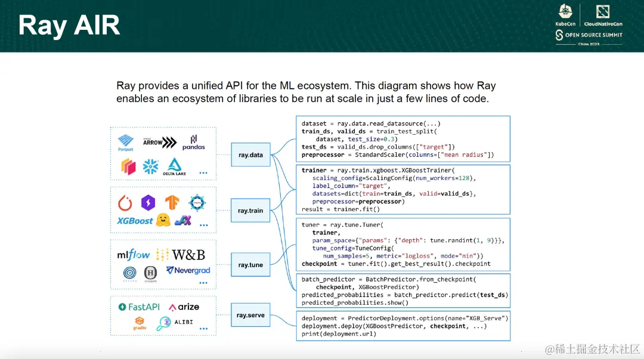Viewport: 644px width, 359px height.
Task: Select the Hyperopt H logo
Action: coord(150,274)
